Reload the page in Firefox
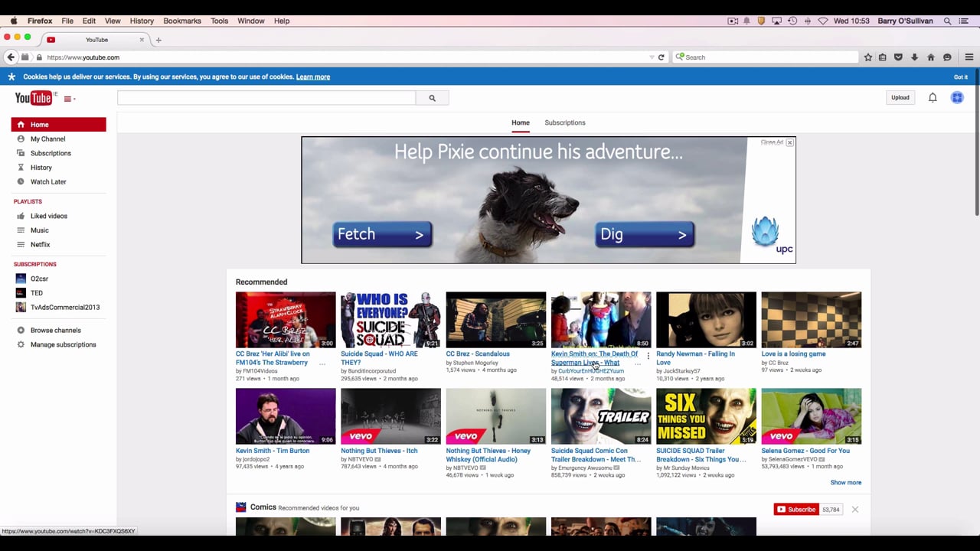 661,57
